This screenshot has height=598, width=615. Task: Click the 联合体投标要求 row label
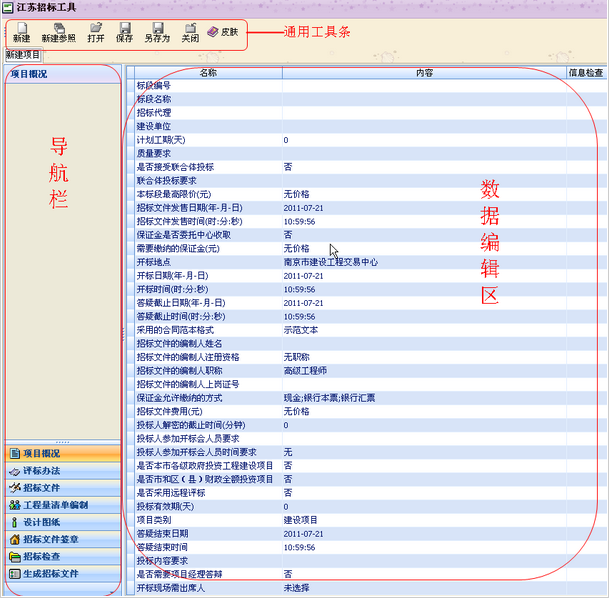(167, 181)
